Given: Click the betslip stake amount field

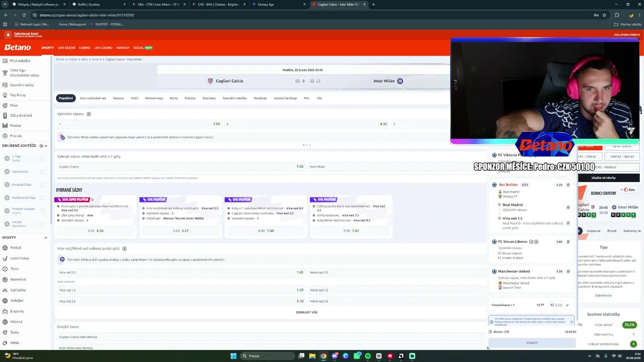Looking at the screenshot, I should tap(556, 305).
